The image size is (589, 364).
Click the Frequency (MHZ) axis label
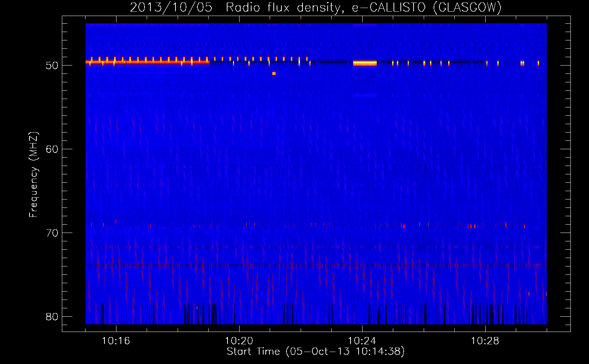33,175
